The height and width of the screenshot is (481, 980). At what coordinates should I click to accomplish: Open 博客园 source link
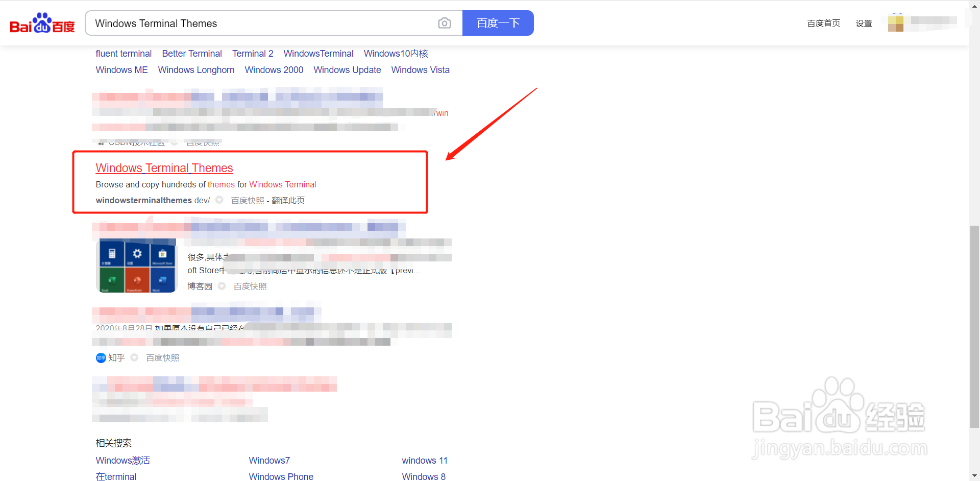click(x=200, y=286)
